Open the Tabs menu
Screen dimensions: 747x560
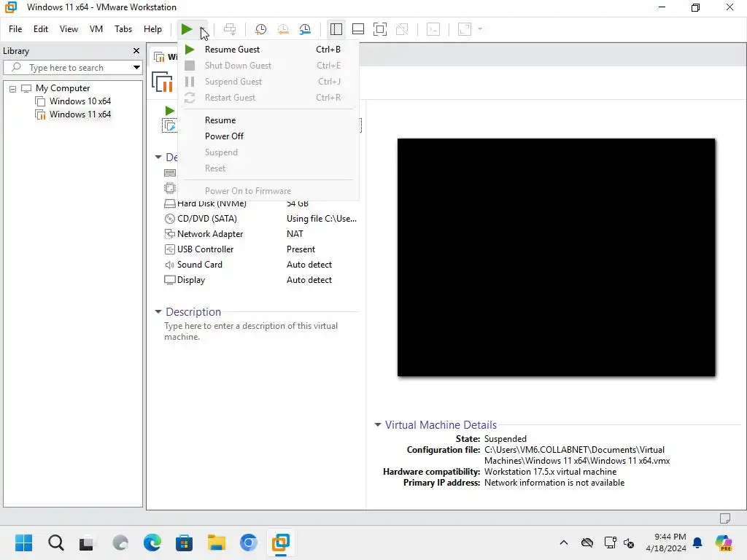pos(123,29)
